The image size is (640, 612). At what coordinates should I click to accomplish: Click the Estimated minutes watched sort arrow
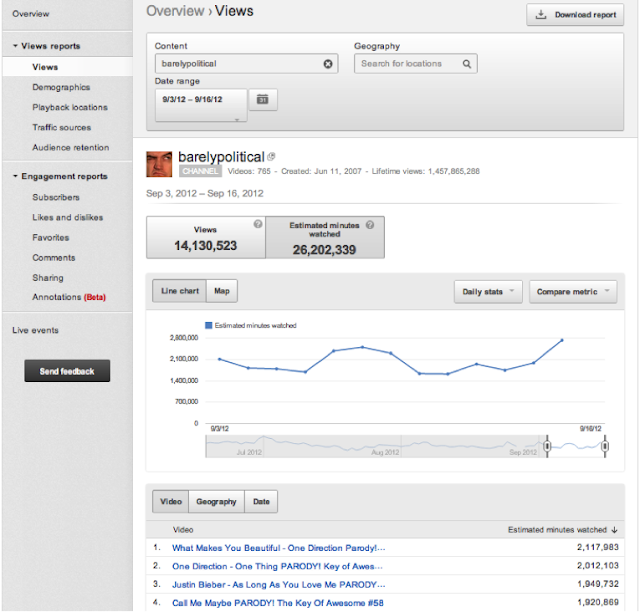tap(614, 530)
